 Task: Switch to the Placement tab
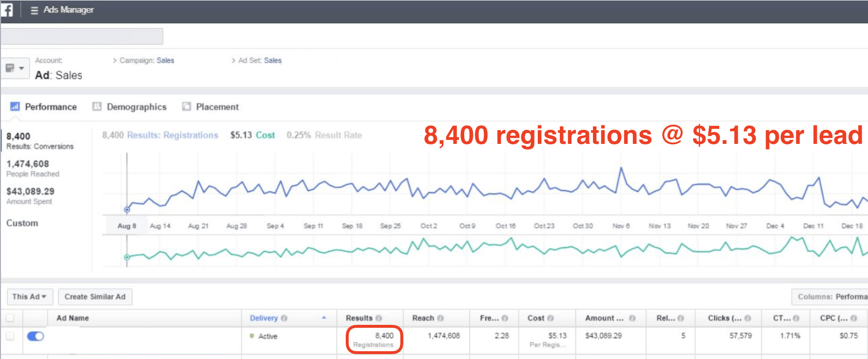point(217,107)
